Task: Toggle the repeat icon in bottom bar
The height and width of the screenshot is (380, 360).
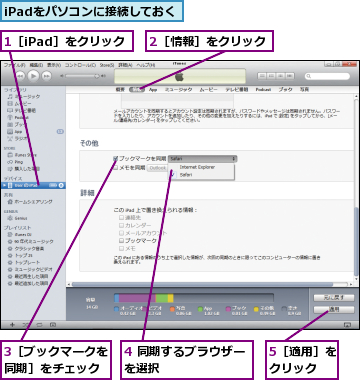Action: point(39,324)
